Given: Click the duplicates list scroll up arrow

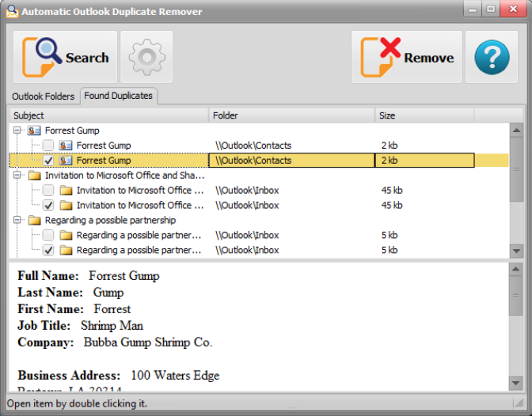Looking at the screenshot, I should click(x=516, y=130).
